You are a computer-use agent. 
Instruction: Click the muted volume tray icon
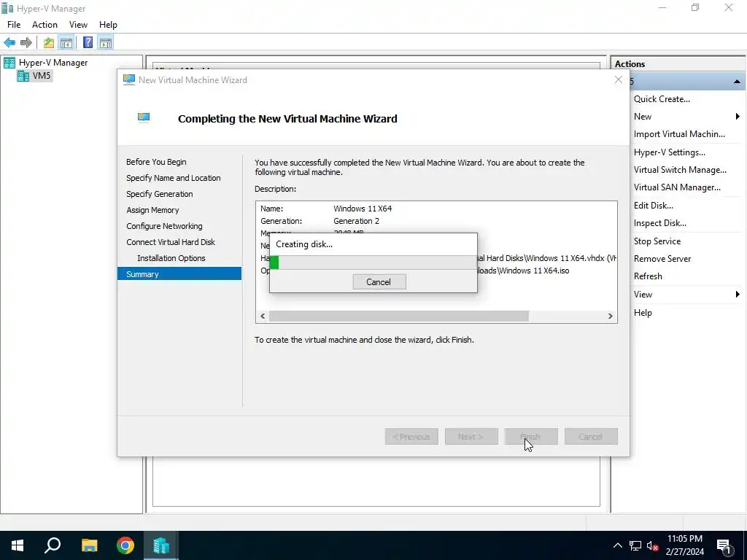[x=653, y=545]
